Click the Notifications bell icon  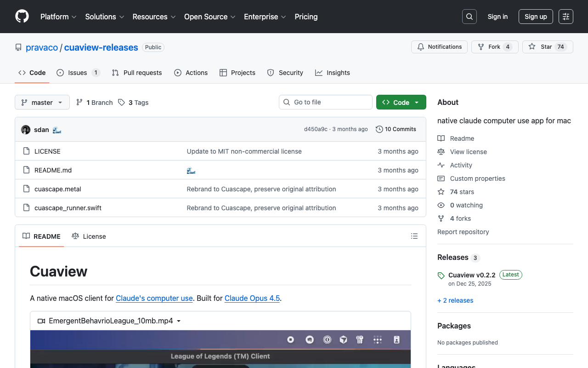tap(420, 46)
